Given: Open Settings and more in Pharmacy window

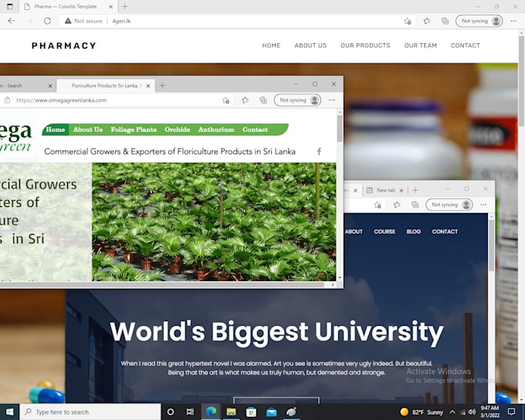Looking at the screenshot, I should (x=513, y=21).
